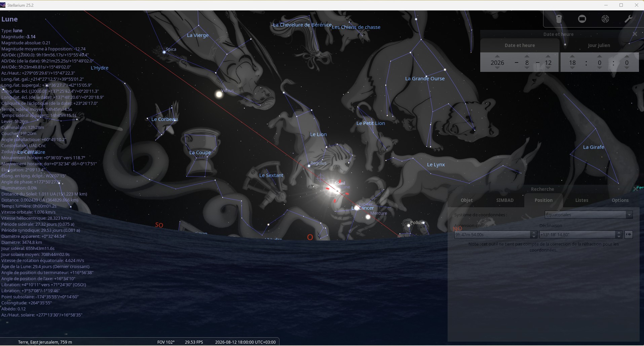Open Oculars plugin settings wrench icon

pos(628,19)
